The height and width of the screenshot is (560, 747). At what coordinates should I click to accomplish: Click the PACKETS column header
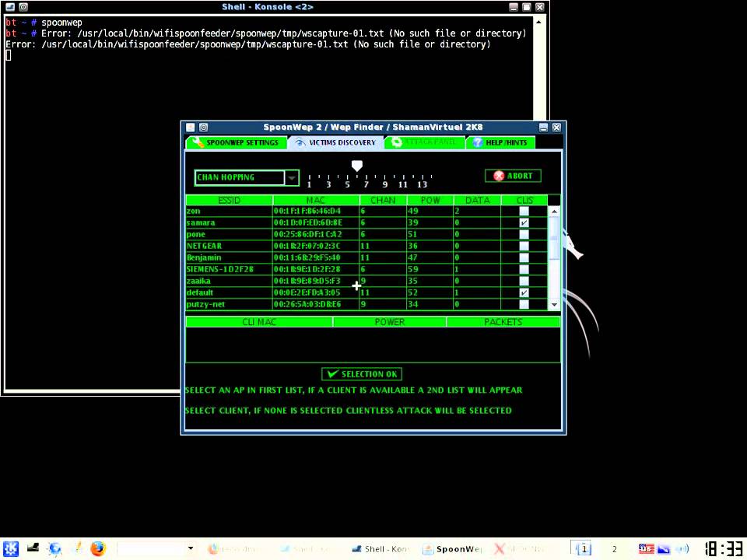click(x=503, y=322)
